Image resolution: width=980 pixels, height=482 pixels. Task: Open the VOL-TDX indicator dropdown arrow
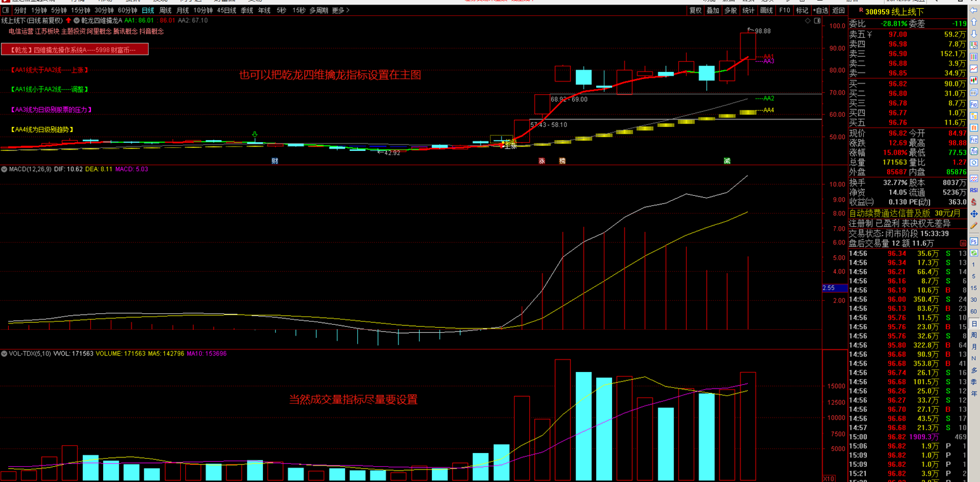pyautogui.click(x=4, y=354)
